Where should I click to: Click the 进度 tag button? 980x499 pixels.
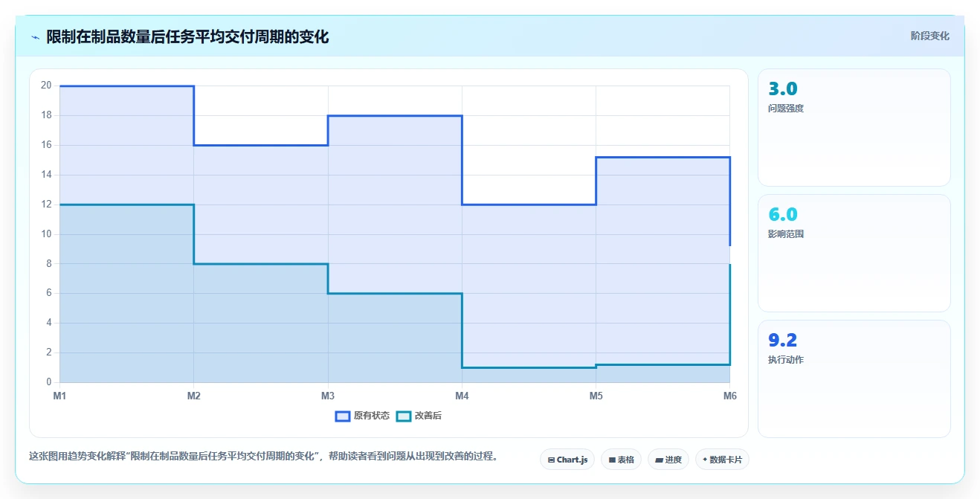[x=668, y=460]
